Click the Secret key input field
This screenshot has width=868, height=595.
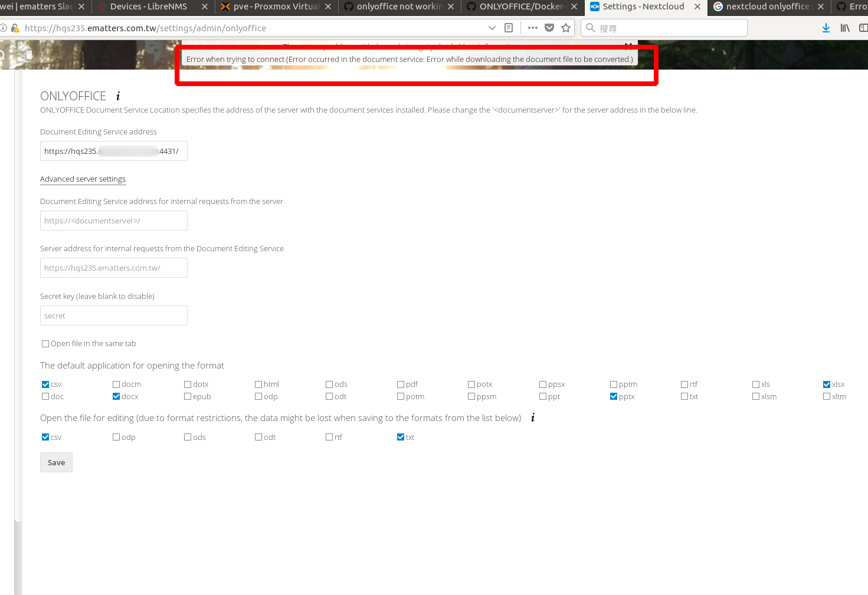tap(114, 315)
